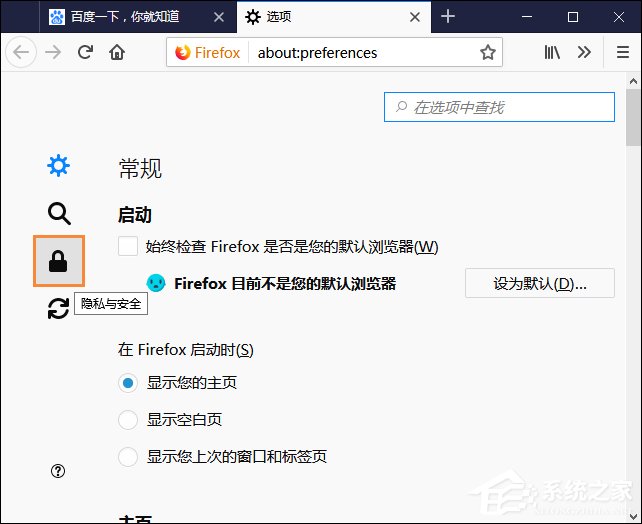The image size is (642, 524).
Task: Minimize the Firefox window
Action: point(527,17)
